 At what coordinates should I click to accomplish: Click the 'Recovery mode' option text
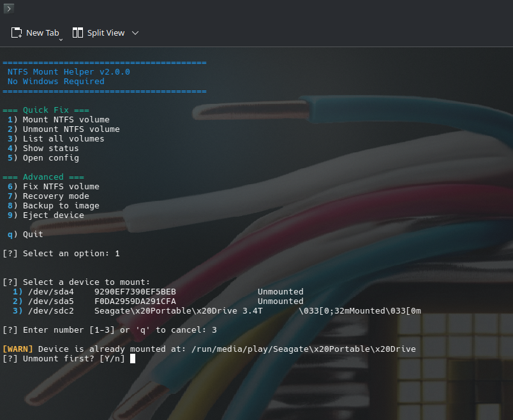click(57, 196)
